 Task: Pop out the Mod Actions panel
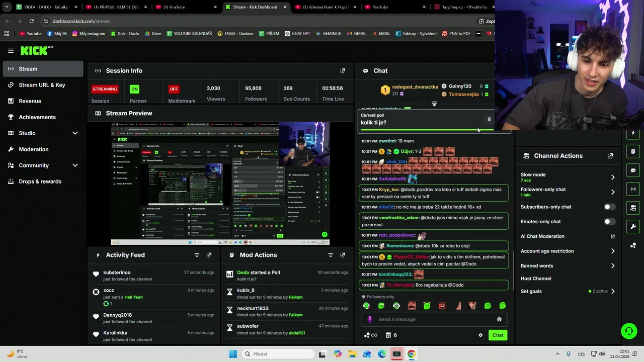coord(343,255)
